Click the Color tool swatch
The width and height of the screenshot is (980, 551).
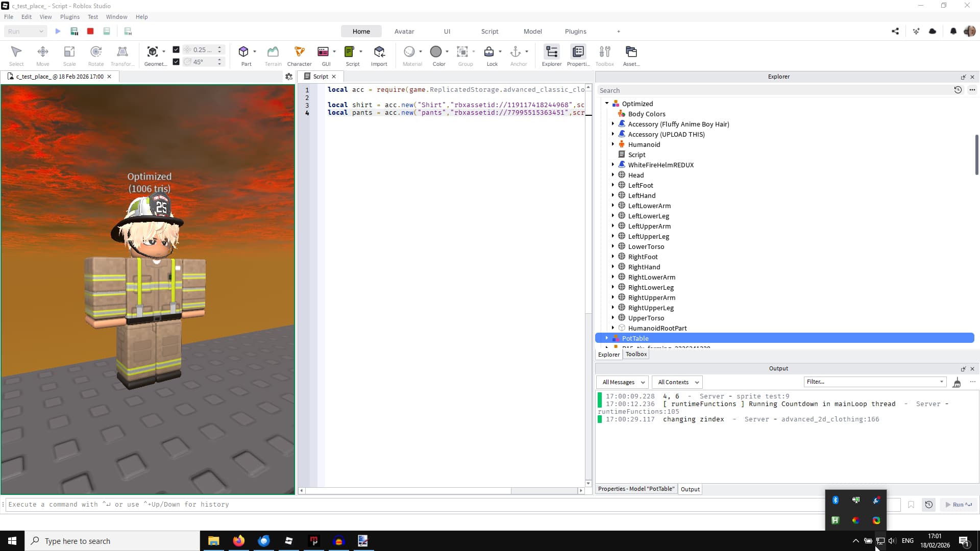click(435, 52)
